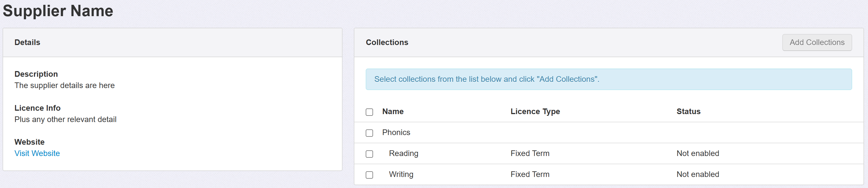Viewport: 868px width, 188px height.
Task: Click the Status column header
Action: coord(688,111)
